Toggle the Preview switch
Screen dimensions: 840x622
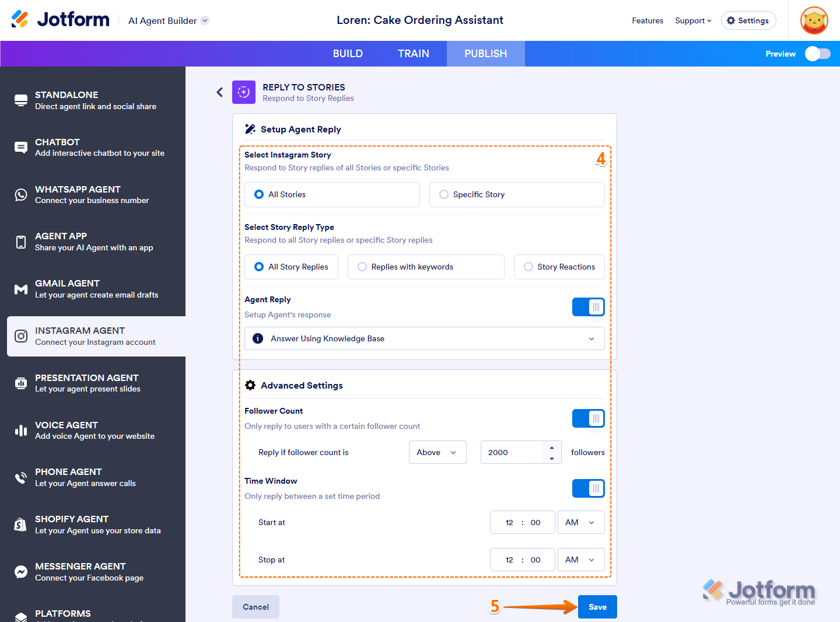tap(818, 54)
